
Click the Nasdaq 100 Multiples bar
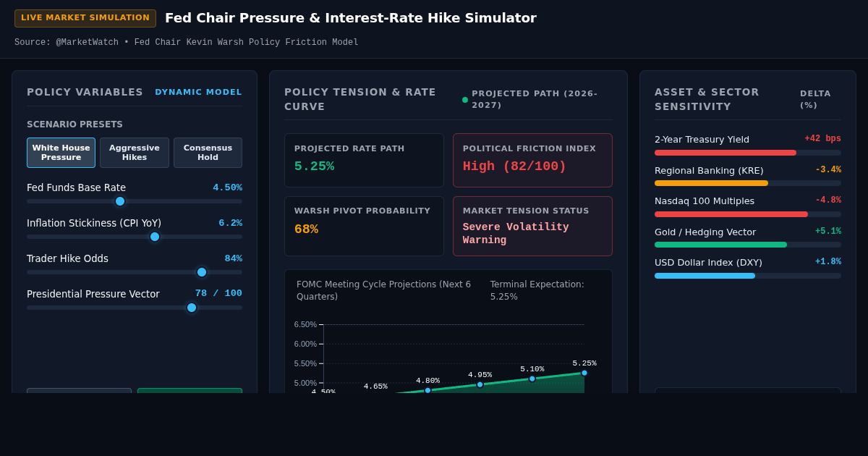click(748, 214)
